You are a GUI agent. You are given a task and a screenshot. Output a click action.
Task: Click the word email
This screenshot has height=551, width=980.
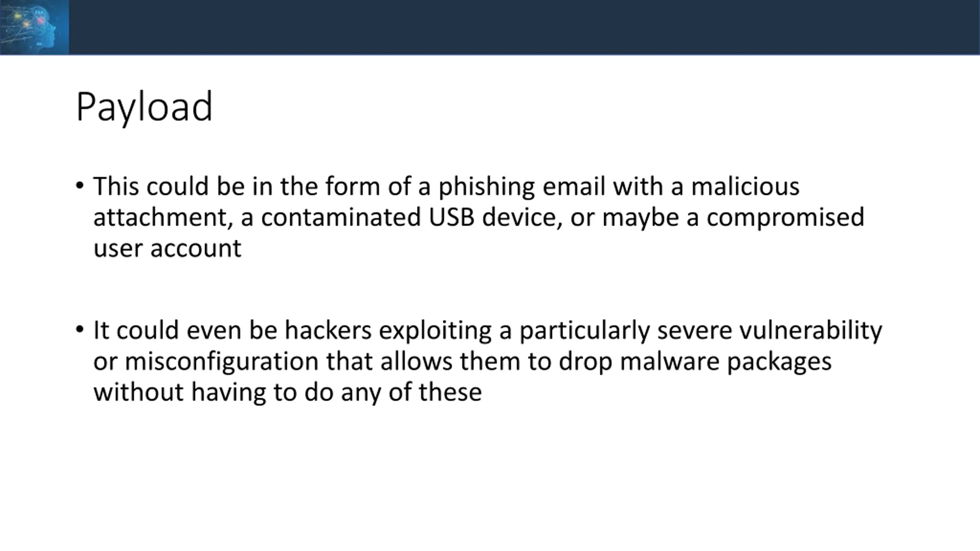(x=574, y=186)
